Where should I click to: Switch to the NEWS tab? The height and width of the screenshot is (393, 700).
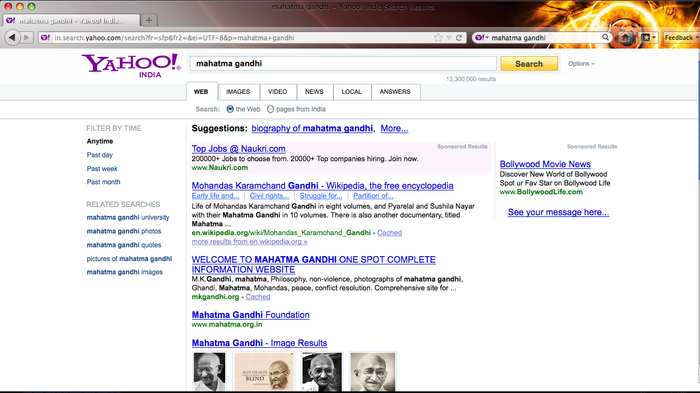coord(314,92)
